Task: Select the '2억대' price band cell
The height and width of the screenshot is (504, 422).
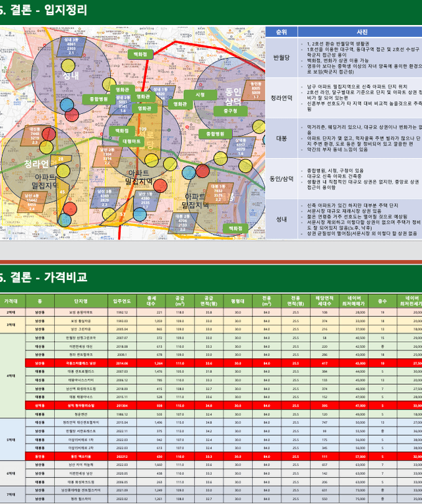Action: [x=11, y=312]
